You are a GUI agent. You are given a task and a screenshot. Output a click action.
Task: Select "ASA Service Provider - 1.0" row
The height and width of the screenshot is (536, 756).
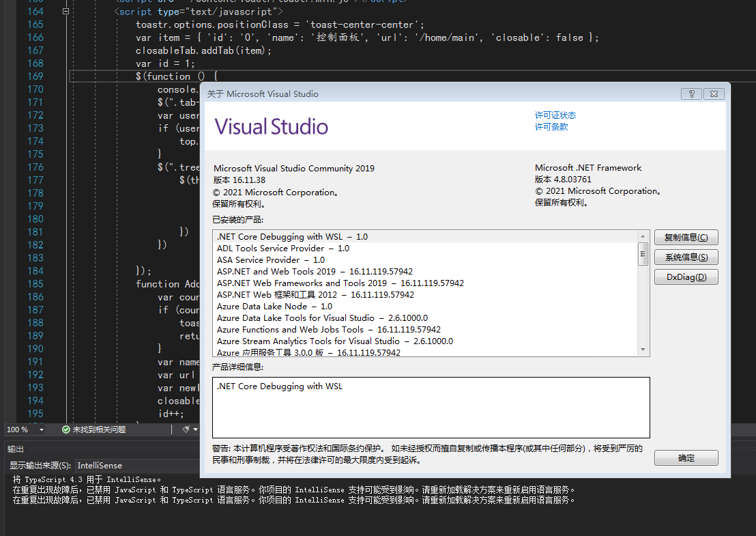coord(425,259)
